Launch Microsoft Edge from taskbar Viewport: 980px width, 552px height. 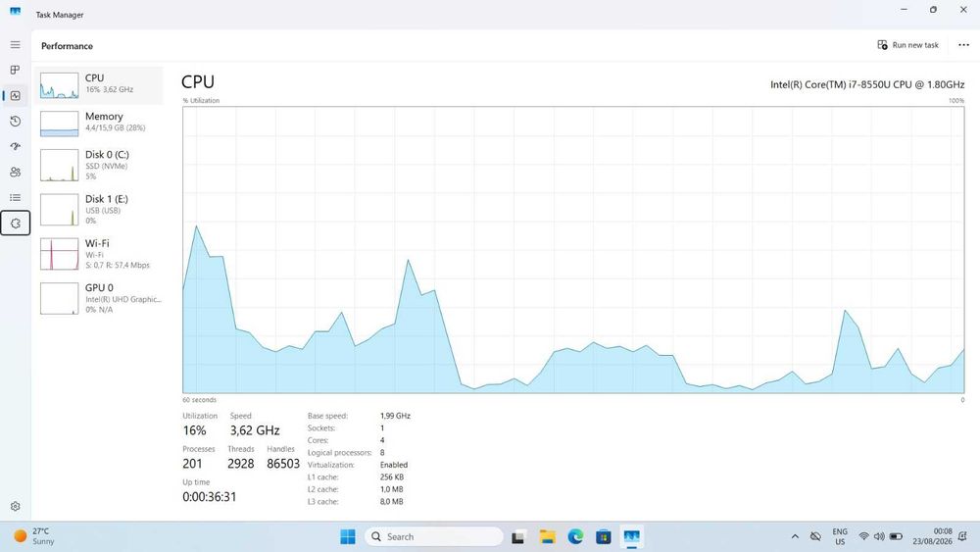(x=575, y=536)
